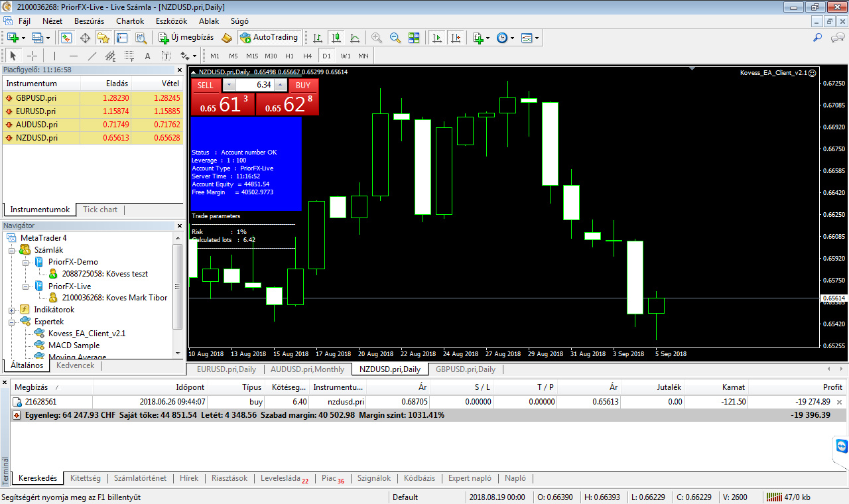This screenshot has height=504, width=849.
Task: Switch timeframe to W1
Action: click(x=346, y=56)
